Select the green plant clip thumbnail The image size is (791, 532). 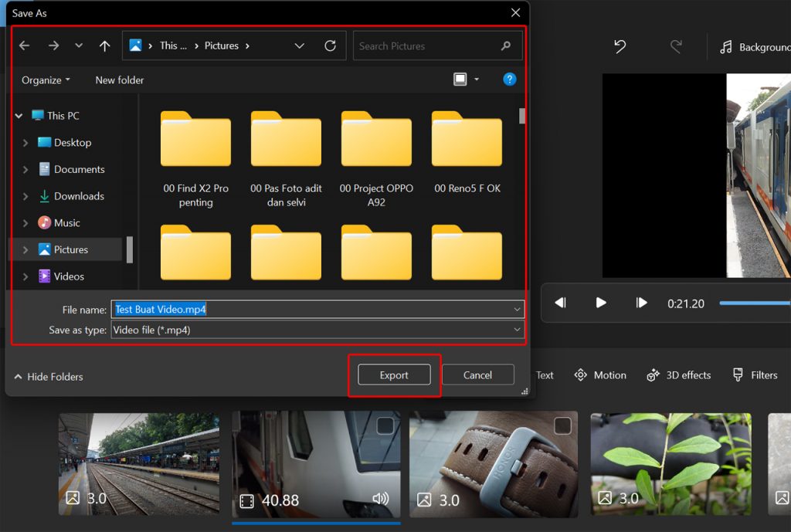pyautogui.click(x=670, y=464)
